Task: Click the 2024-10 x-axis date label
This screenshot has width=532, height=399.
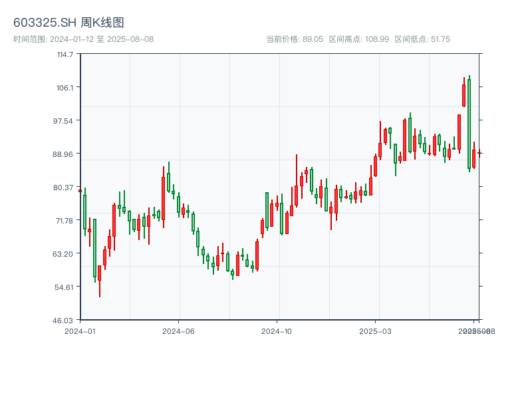Action: tap(277, 331)
